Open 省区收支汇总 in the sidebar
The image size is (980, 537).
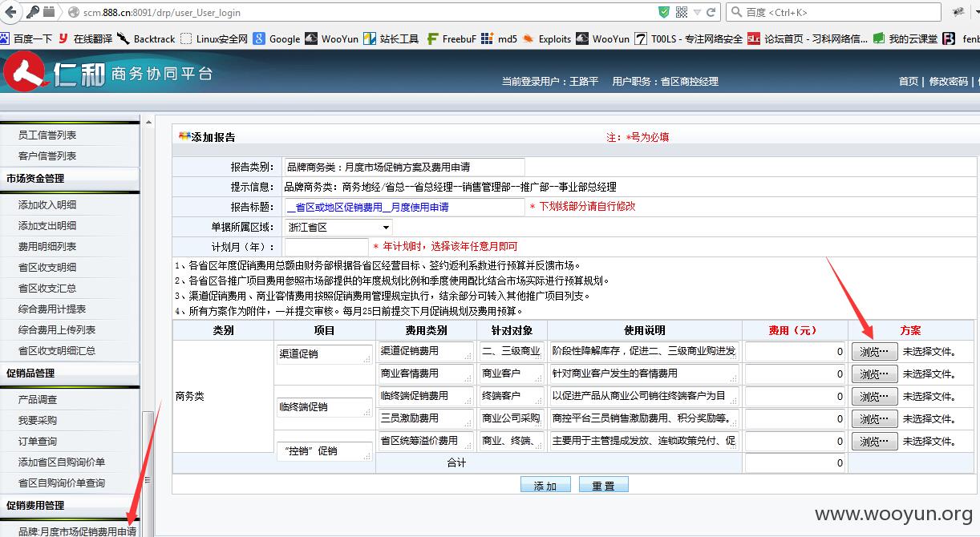point(47,289)
